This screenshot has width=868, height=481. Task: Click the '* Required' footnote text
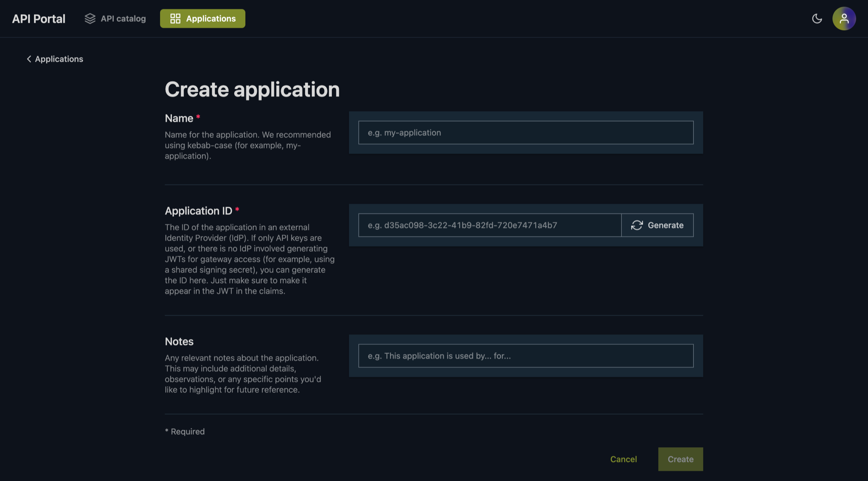[x=184, y=431]
